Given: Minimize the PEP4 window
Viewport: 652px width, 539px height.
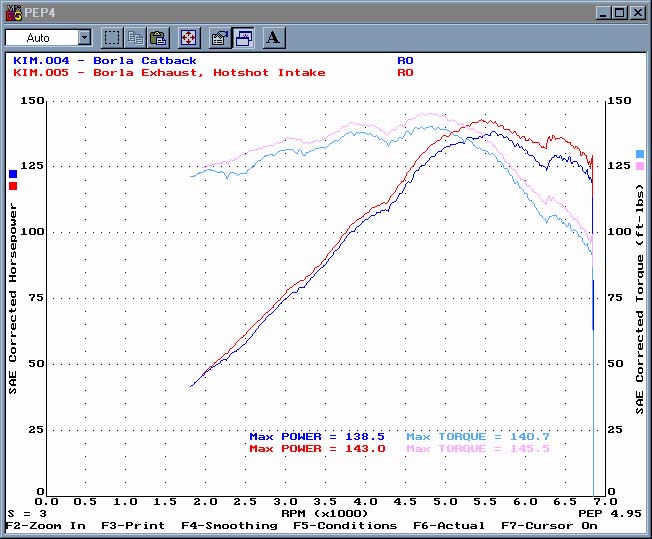Looking at the screenshot, I should click(603, 13).
